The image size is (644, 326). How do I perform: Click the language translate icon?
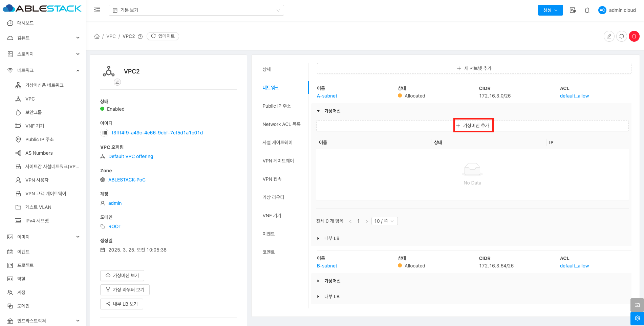pos(573,10)
